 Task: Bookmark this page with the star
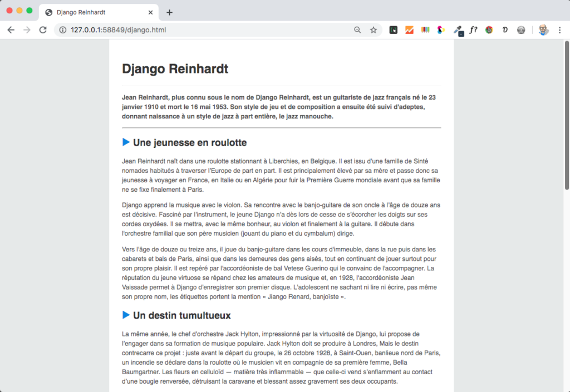[x=374, y=30]
